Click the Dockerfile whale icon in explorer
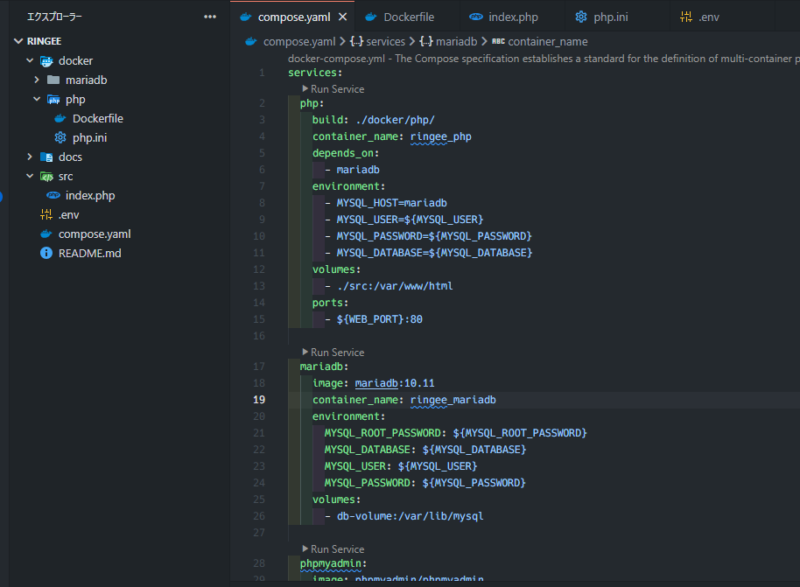The height and width of the screenshot is (587, 800). [59, 119]
